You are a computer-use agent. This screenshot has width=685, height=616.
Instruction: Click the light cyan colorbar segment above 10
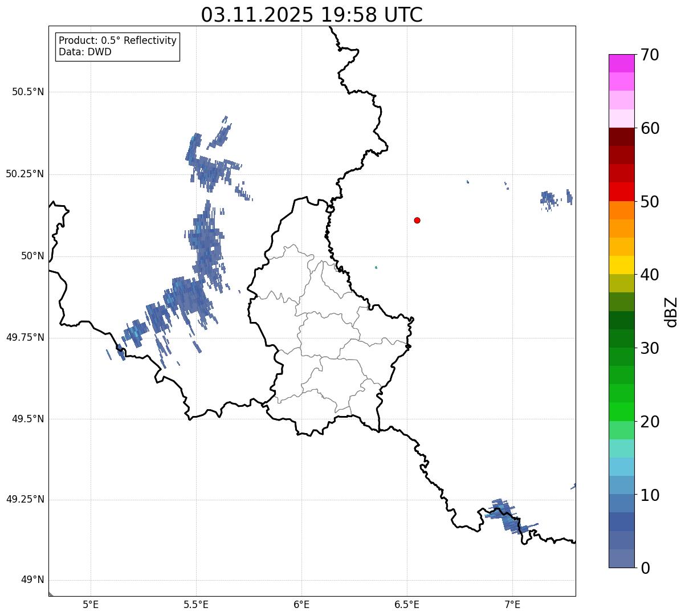[x=621, y=467]
